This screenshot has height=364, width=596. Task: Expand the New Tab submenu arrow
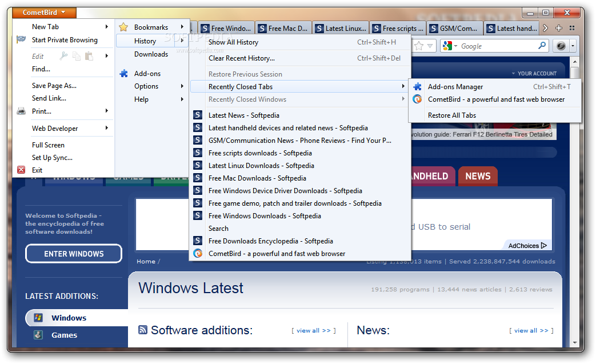pyautogui.click(x=107, y=27)
